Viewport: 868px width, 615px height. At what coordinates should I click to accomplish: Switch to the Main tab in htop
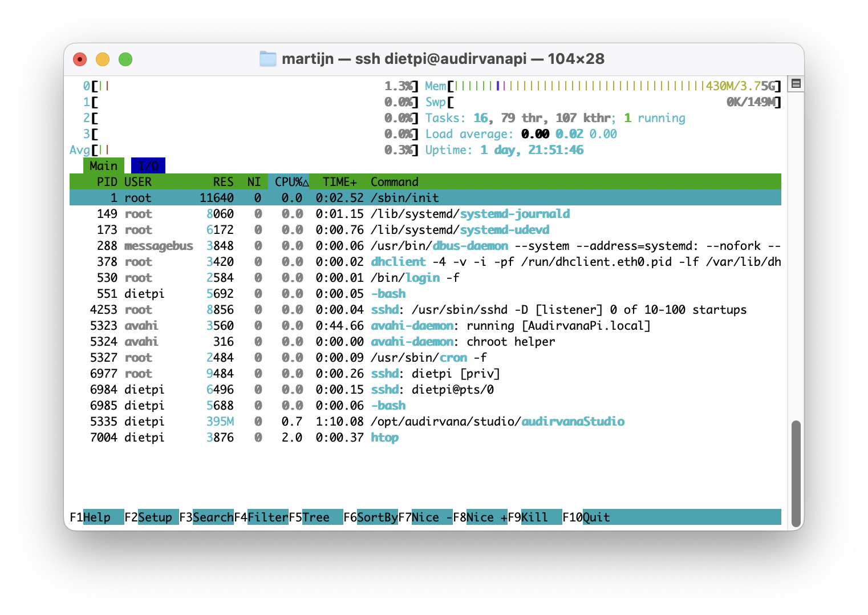103,165
